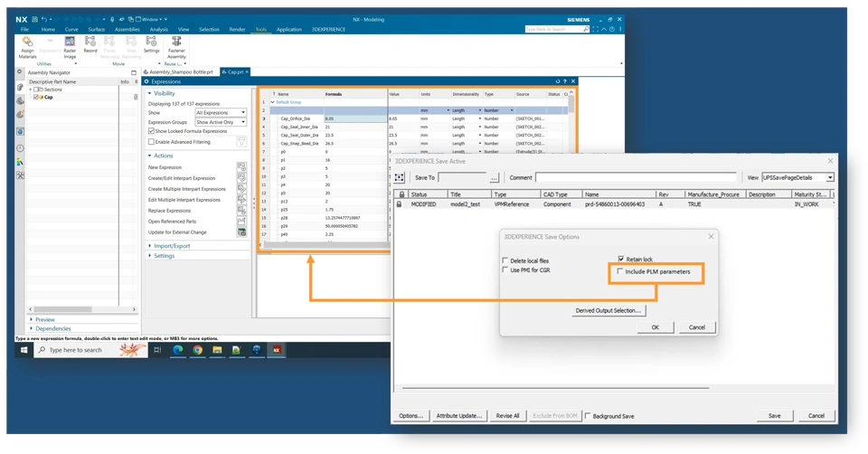
Task: Click Task View taskbar icon
Action: pyautogui.click(x=157, y=350)
